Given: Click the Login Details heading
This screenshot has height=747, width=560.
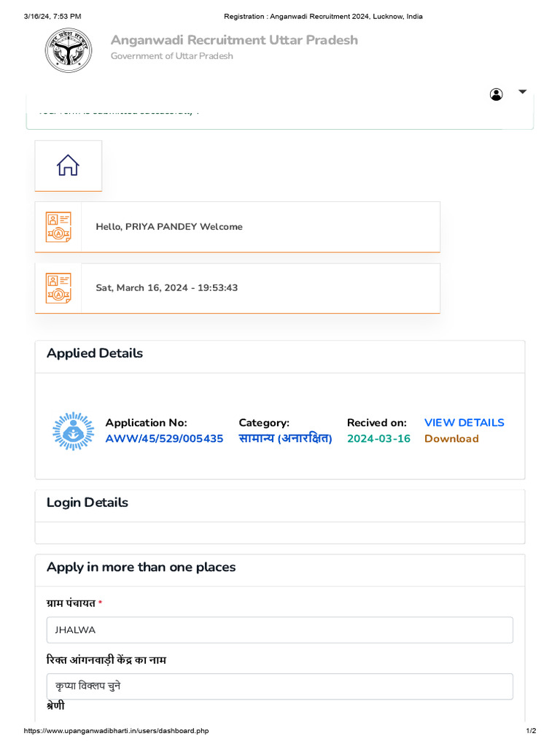Looking at the screenshot, I should click(x=87, y=503).
